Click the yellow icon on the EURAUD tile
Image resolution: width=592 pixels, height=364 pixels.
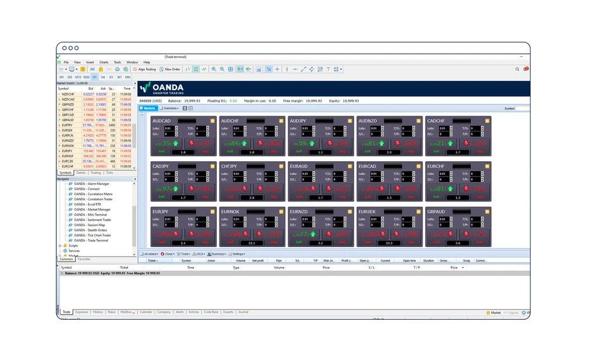click(350, 166)
